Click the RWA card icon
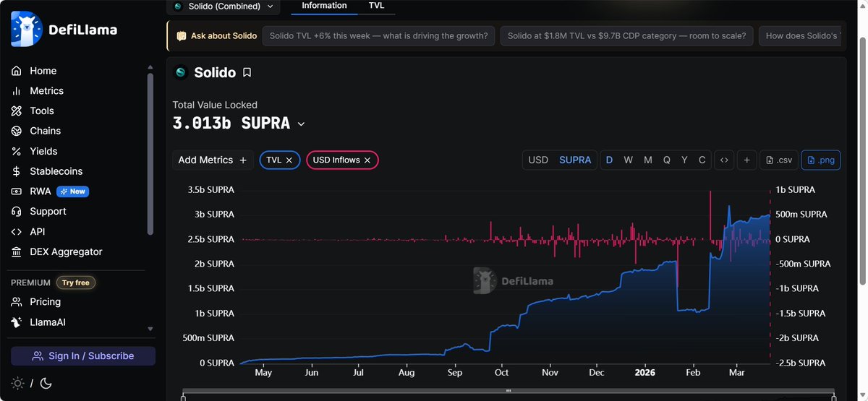The width and height of the screenshot is (868, 401). point(17,191)
